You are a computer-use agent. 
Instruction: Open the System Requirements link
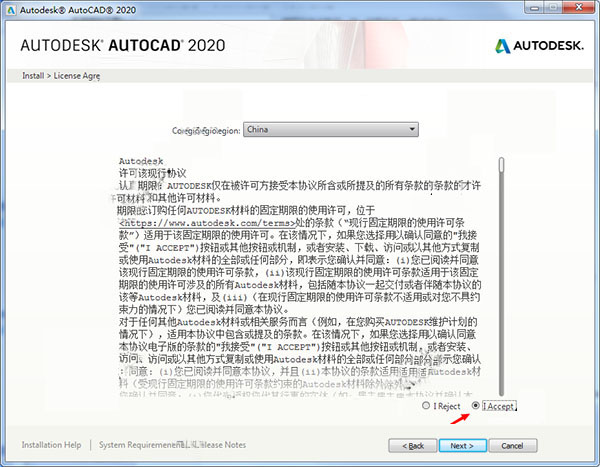138,445
